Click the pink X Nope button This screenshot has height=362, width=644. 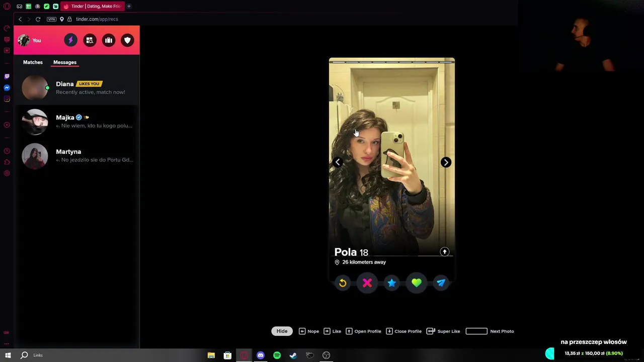(x=367, y=283)
